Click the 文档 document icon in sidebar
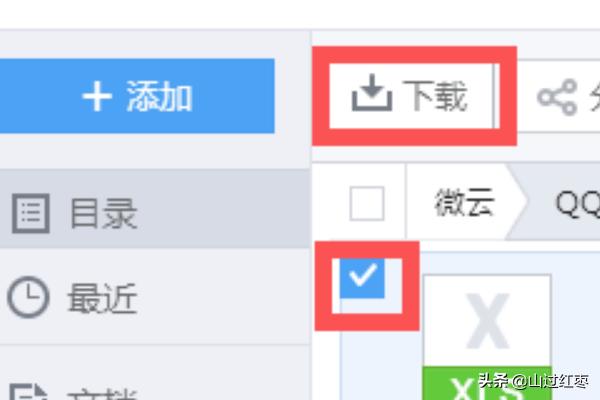The height and width of the screenshot is (400, 600). coord(28,392)
